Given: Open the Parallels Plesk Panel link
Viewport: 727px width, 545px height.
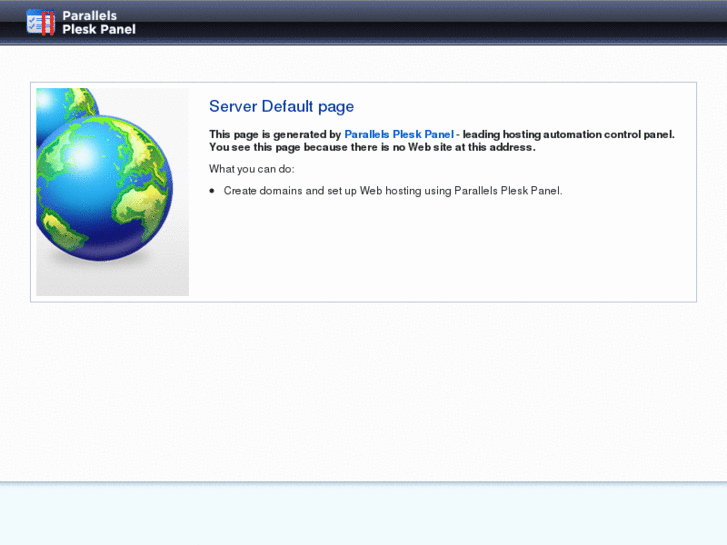Looking at the screenshot, I should click(399, 134).
